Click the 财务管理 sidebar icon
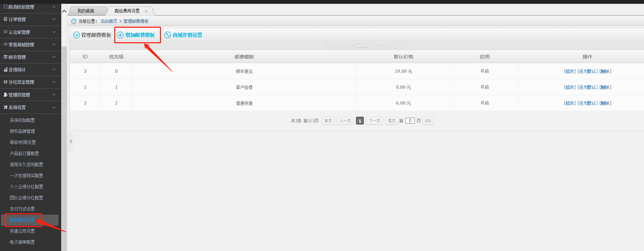This screenshot has height=251, width=644. pyautogui.click(x=6, y=57)
